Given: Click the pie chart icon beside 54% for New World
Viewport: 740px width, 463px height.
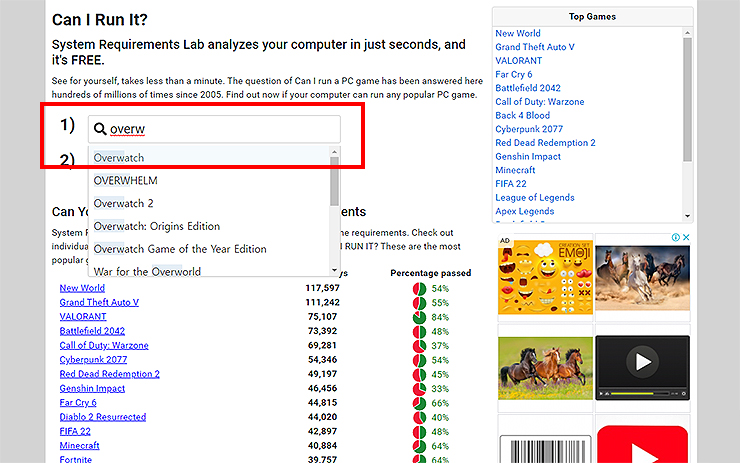Looking at the screenshot, I should pyautogui.click(x=419, y=288).
